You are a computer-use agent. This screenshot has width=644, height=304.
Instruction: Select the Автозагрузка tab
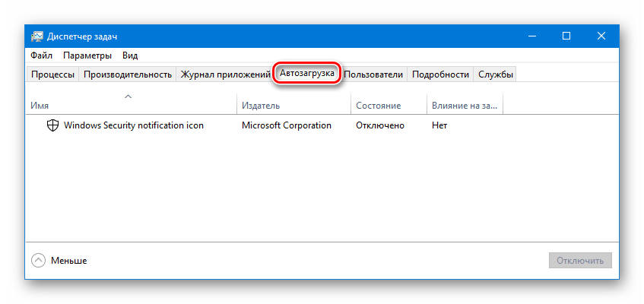point(307,74)
